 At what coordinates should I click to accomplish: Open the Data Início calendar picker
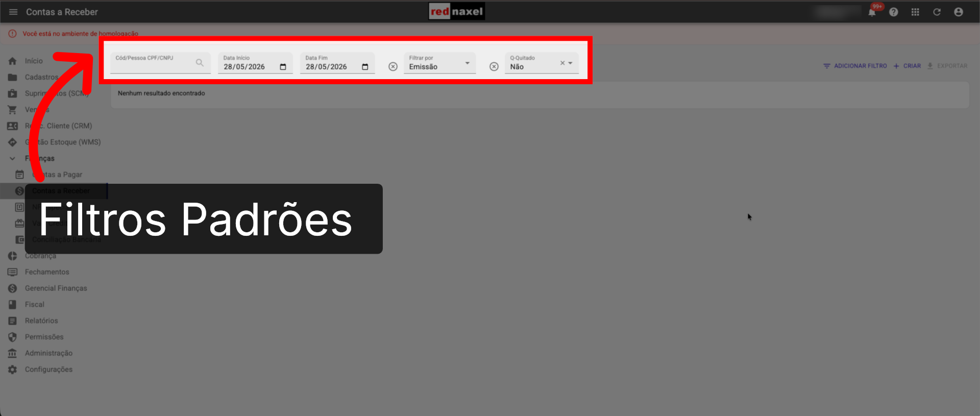pos(283,67)
